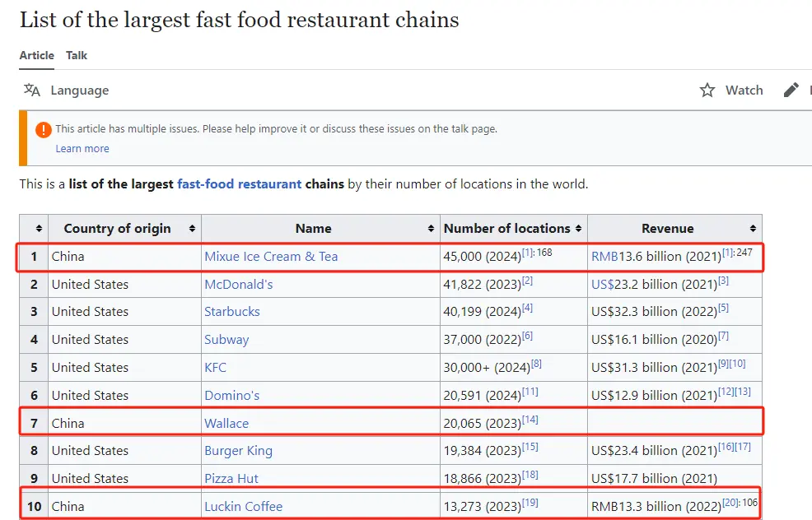
Task: Open citation [13] beside US$12.9 billion
Action: point(743,392)
